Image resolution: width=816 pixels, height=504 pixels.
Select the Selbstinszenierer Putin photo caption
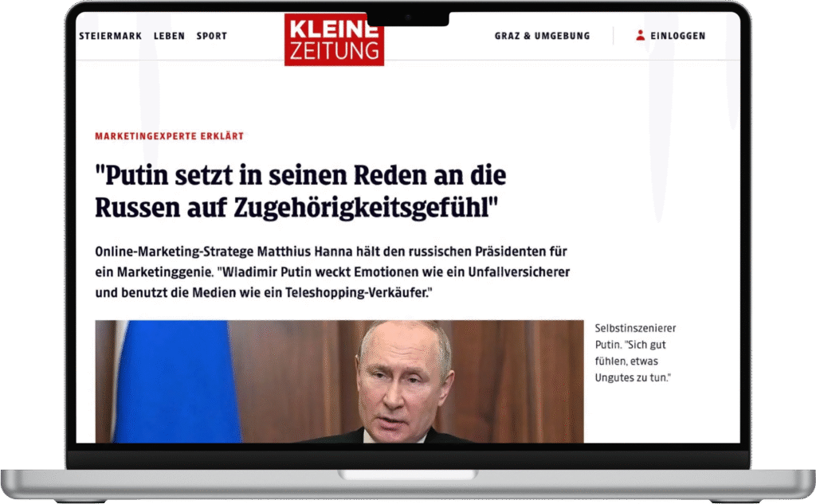635,353
